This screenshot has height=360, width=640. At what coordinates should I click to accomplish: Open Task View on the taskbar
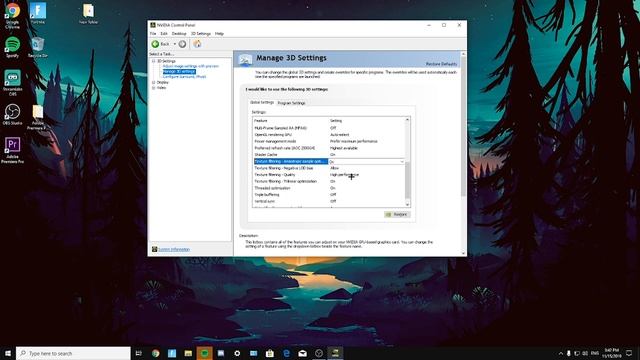point(139,353)
